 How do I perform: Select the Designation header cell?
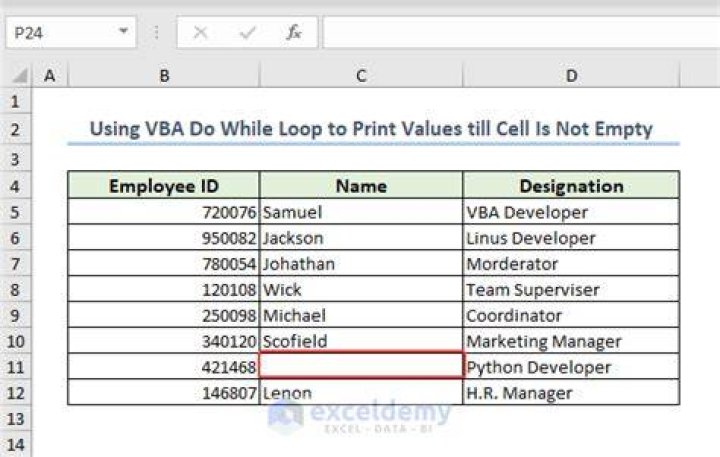point(571,186)
